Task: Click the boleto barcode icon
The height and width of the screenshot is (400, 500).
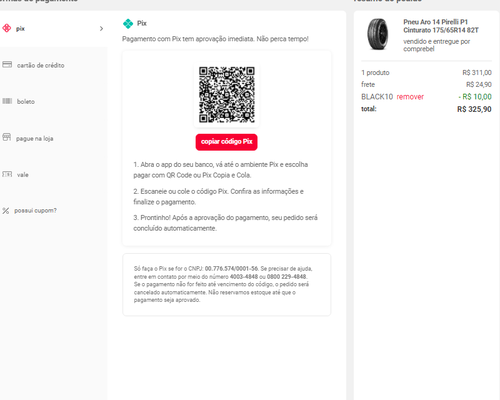Action: click(7, 101)
